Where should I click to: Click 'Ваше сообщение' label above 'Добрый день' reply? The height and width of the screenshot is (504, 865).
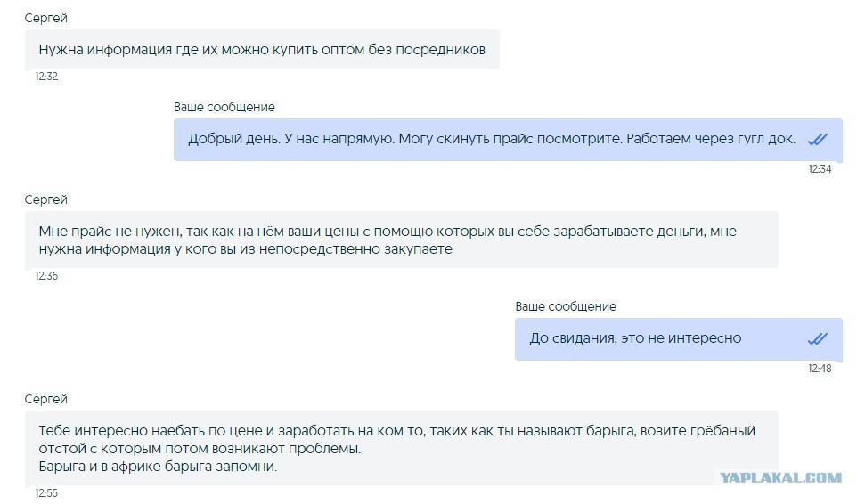pyautogui.click(x=224, y=107)
